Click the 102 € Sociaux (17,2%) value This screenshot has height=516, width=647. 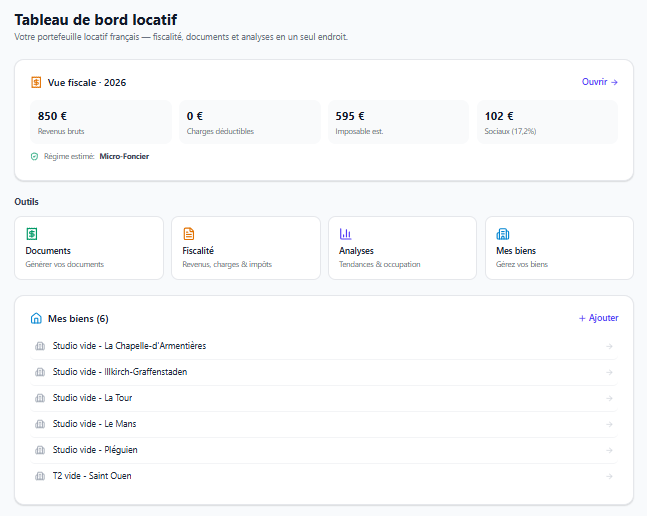(x=499, y=116)
